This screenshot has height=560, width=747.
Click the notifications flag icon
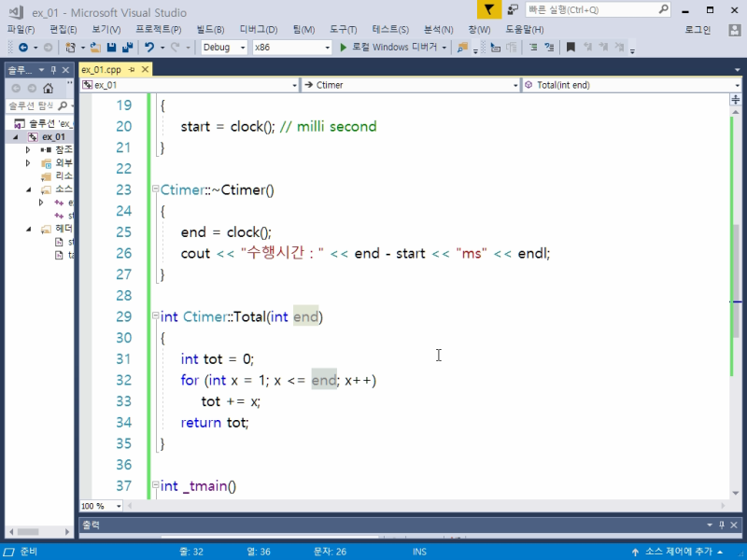pos(489,9)
